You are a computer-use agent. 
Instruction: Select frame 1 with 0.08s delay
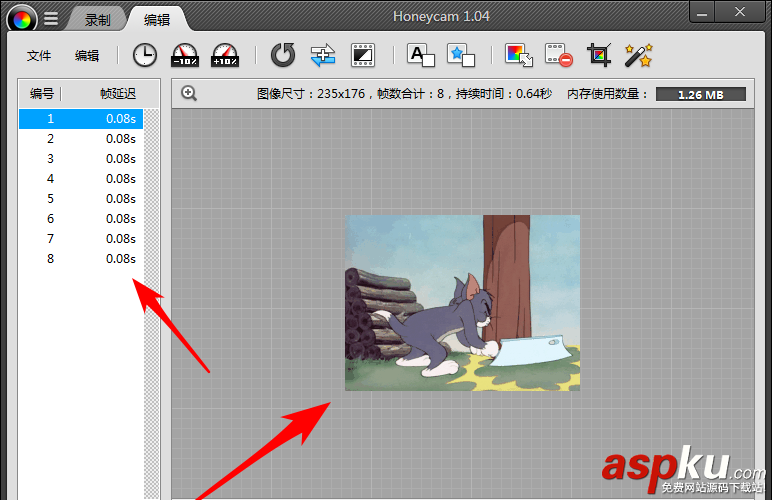81,119
